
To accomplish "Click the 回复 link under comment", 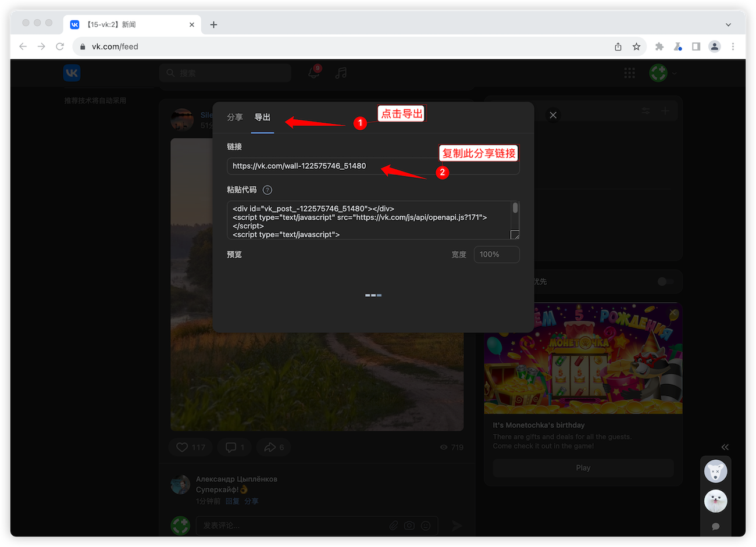I will (x=232, y=501).
